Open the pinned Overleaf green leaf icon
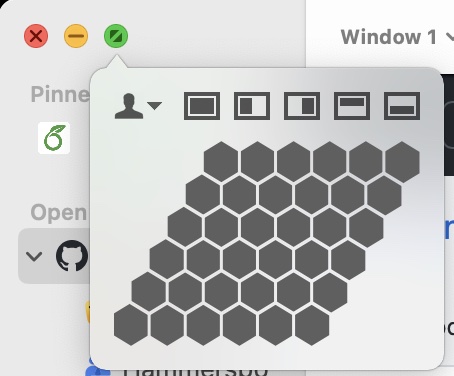Screen dimensions: 454x376 (x=54, y=138)
